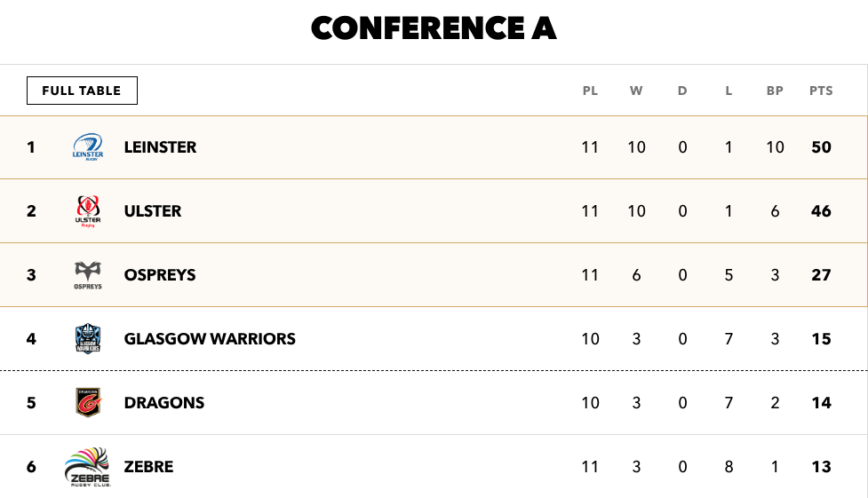868x498 pixels.
Task: Click the Glasgow Warriors badge
Action: (x=88, y=338)
